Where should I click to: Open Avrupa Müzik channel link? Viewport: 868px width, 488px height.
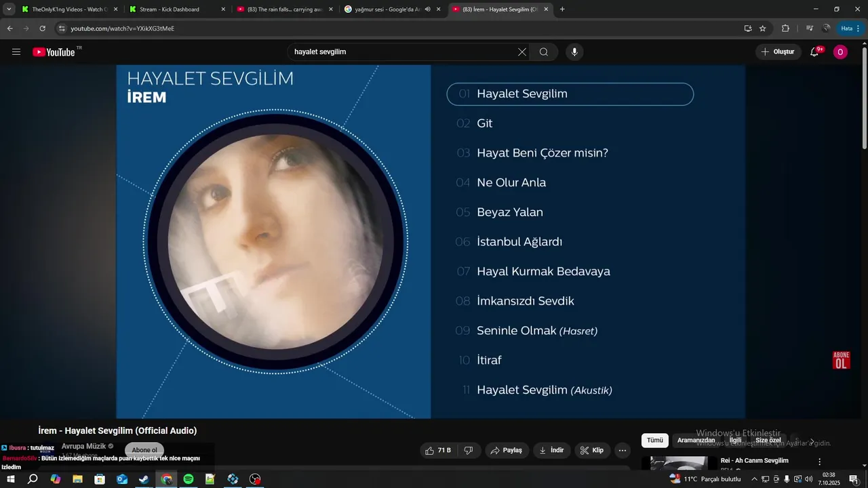click(x=83, y=446)
